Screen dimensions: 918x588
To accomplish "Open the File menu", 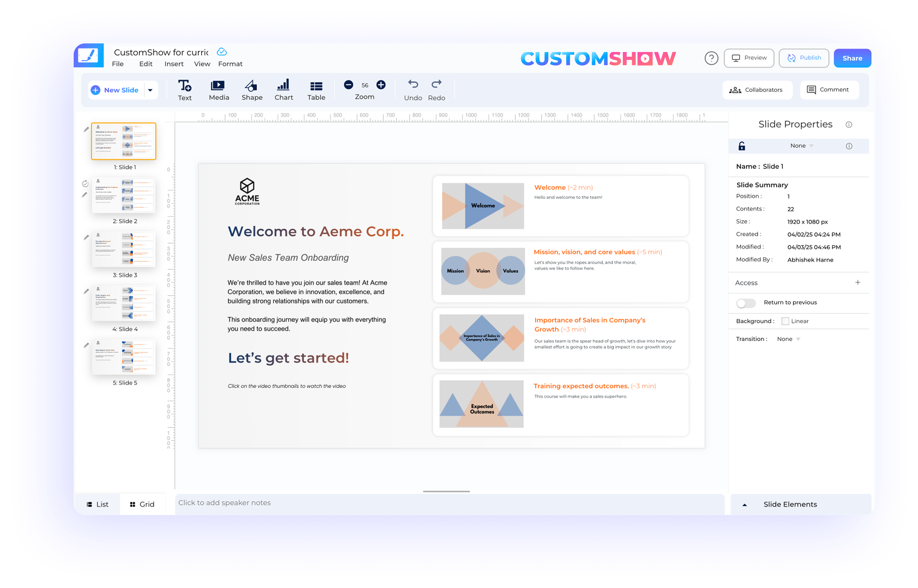I will (118, 64).
